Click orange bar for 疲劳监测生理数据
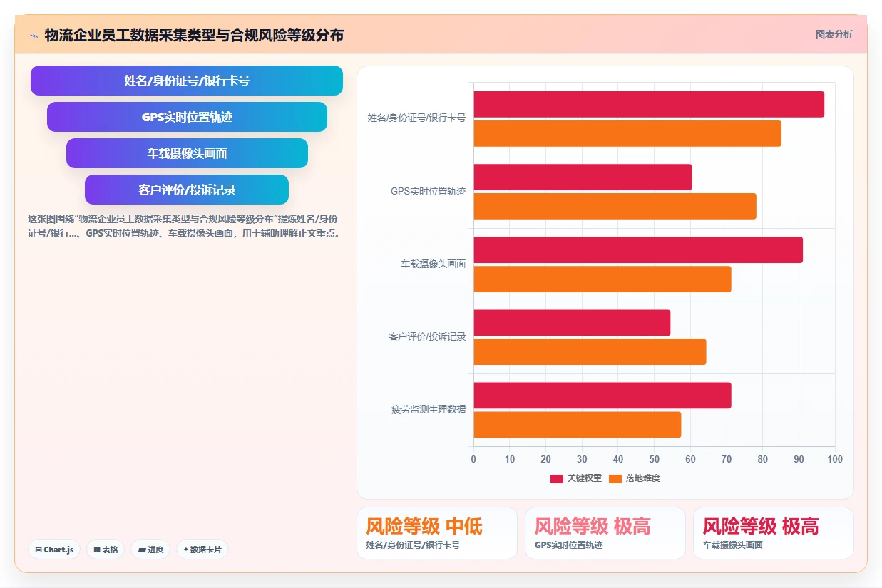 tap(578, 425)
